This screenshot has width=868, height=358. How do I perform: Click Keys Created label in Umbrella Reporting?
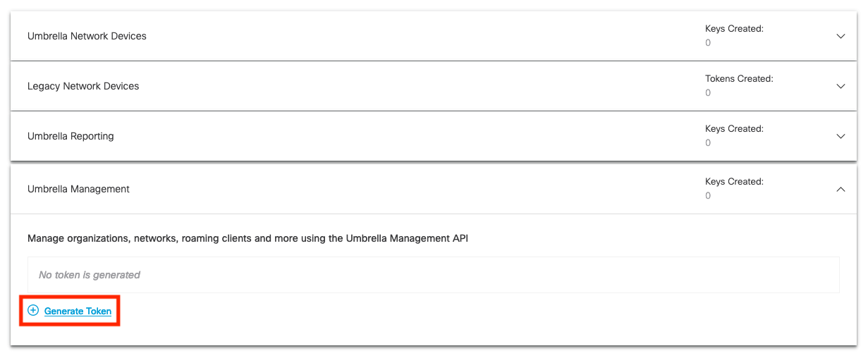click(x=734, y=129)
